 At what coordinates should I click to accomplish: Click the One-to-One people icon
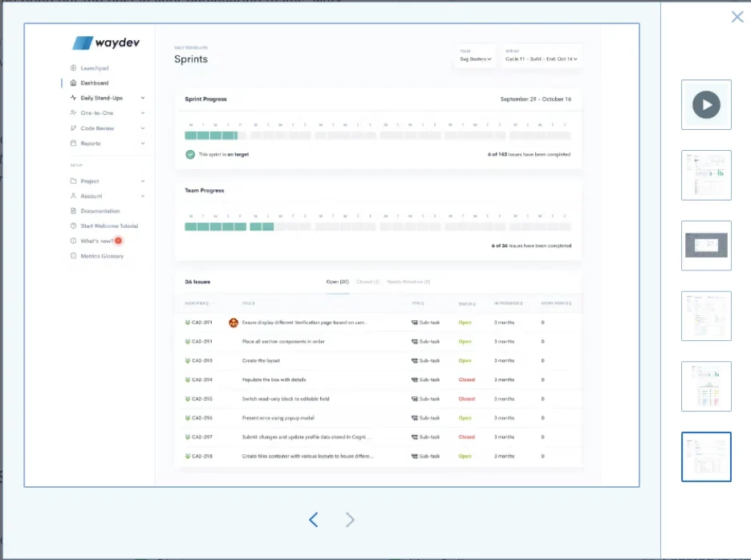pos(73,113)
